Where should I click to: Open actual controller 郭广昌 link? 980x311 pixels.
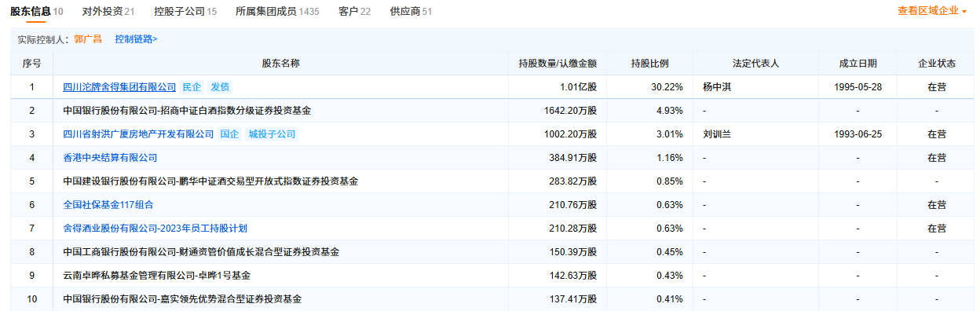[x=88, y=38]
